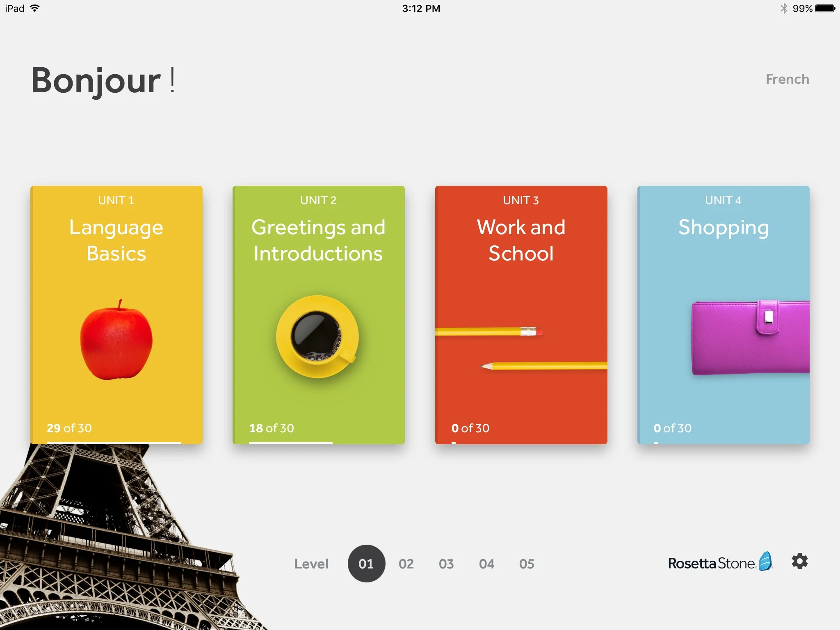
Task: Tap the Rosetta Stone logo
Action: pyautogui.click(x=720, y=562)
